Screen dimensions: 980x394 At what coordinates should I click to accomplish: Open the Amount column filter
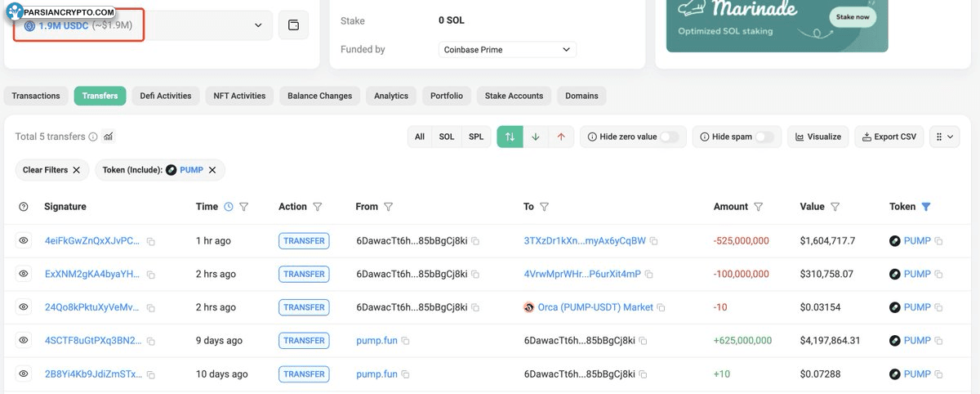pyautogui.click(x=759, y=207)
